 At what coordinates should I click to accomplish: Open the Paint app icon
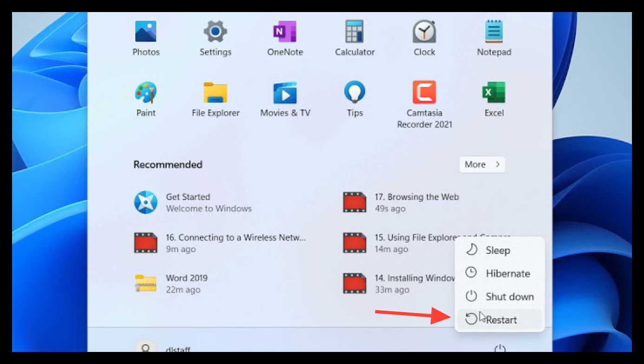pyautogui.click(x=146, y=92)
